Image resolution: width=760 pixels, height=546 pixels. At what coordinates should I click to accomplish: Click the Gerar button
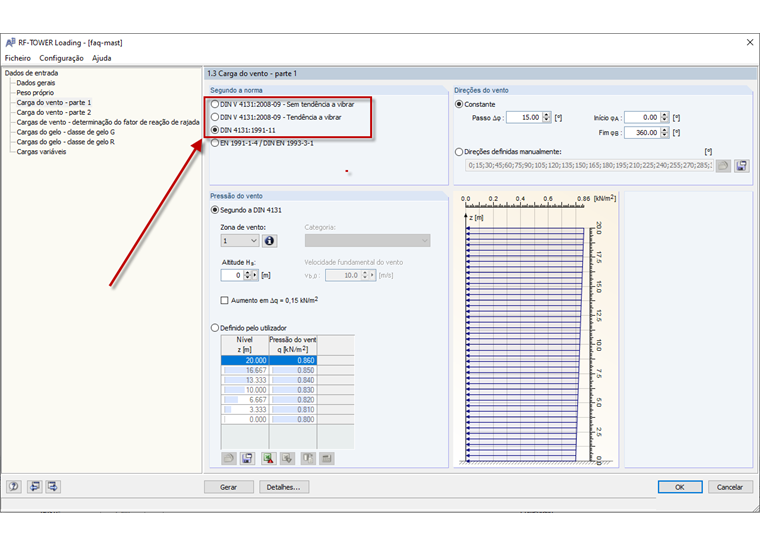229,487
